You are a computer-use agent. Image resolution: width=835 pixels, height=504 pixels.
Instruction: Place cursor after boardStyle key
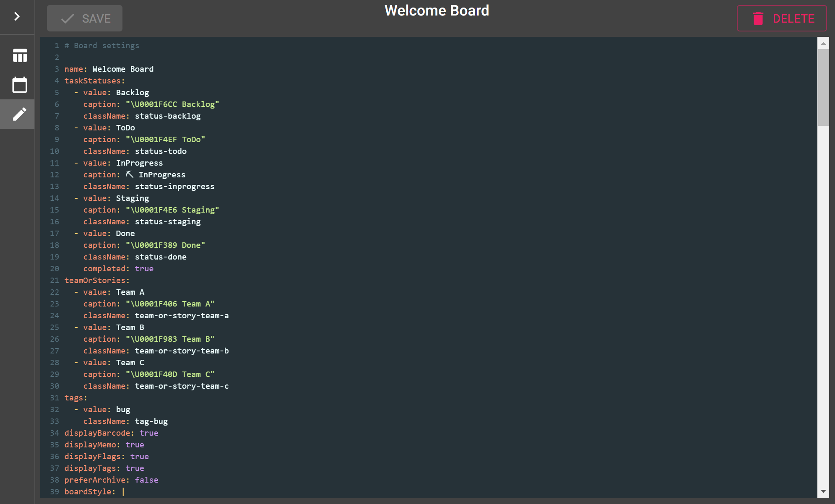[x=123, y=491]
